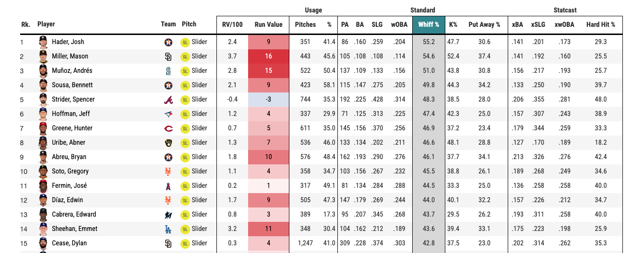This screenshot has height=253, width=644.
Task: Click the Astros logo in Josh Hader's row
Action: 168,42
